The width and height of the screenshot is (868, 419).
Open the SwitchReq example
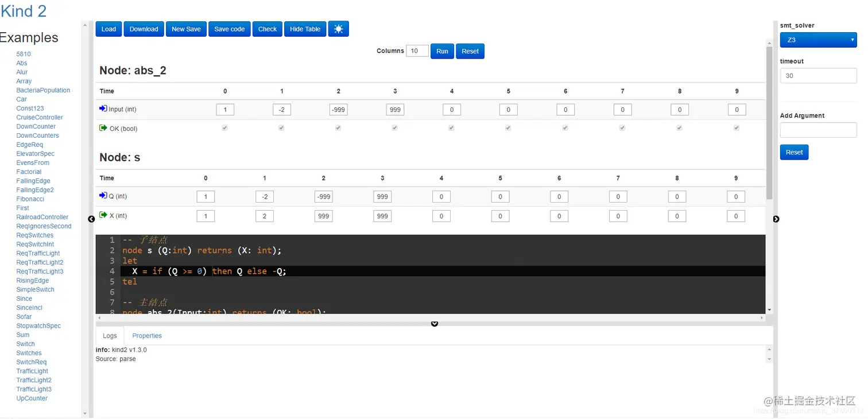tap(32, 362)
